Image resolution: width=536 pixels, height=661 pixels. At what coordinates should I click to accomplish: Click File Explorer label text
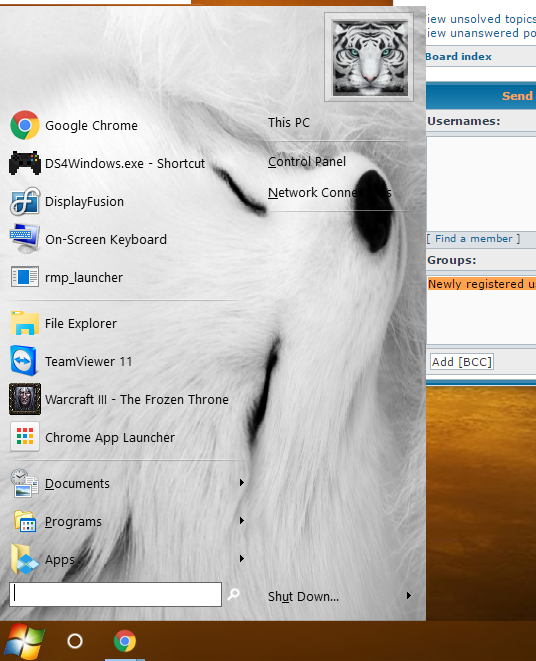tap(81, 324)
